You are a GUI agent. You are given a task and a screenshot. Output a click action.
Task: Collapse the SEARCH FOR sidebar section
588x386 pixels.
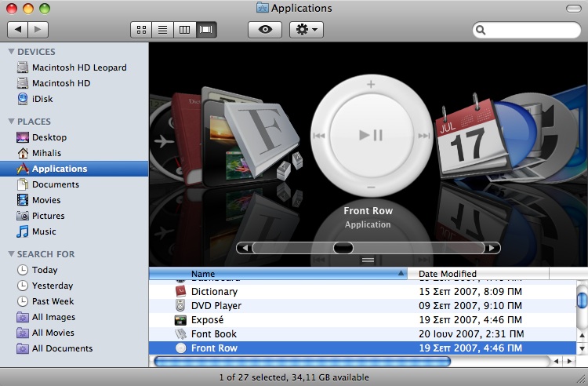12,254
